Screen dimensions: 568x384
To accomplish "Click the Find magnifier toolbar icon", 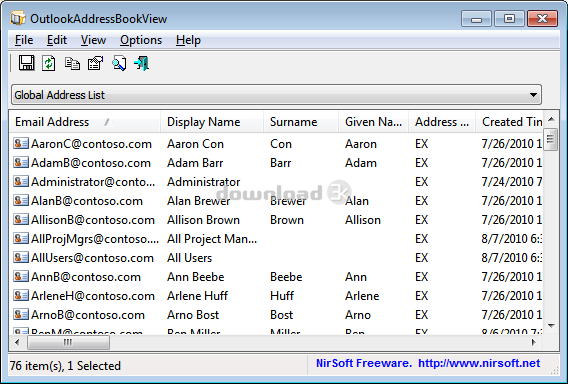I will point(119,63).
